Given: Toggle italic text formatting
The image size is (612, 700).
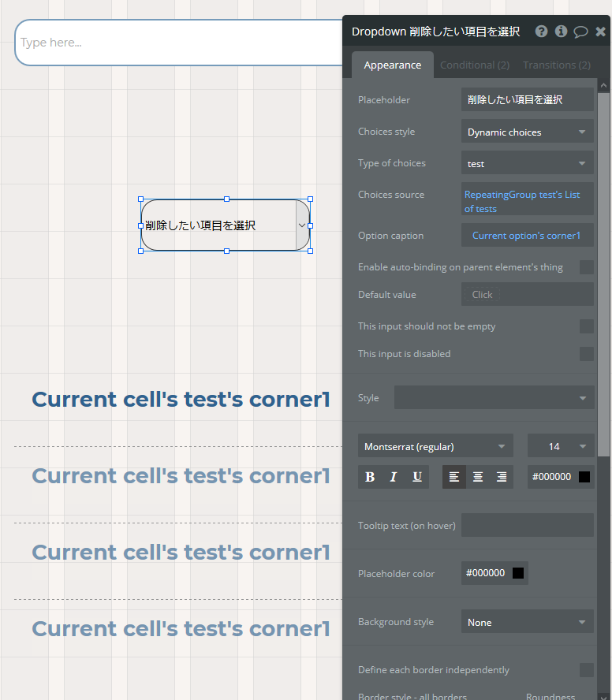Looking at the screenshot, I should click(x=393, y=477).
